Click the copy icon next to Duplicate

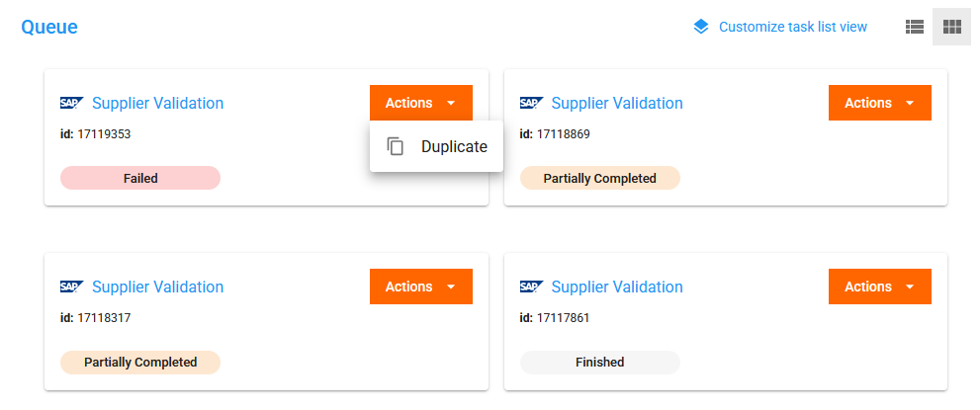pos(396,146)
